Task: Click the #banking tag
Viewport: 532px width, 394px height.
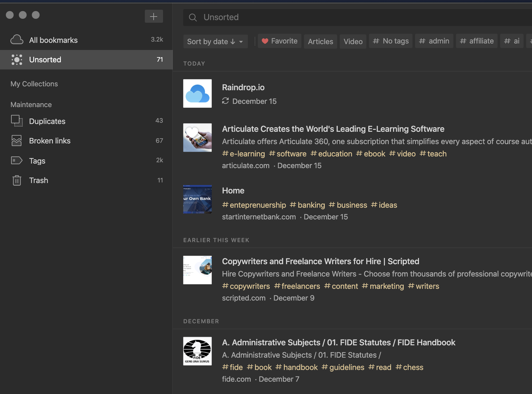Action: click(x=307, y=205)
